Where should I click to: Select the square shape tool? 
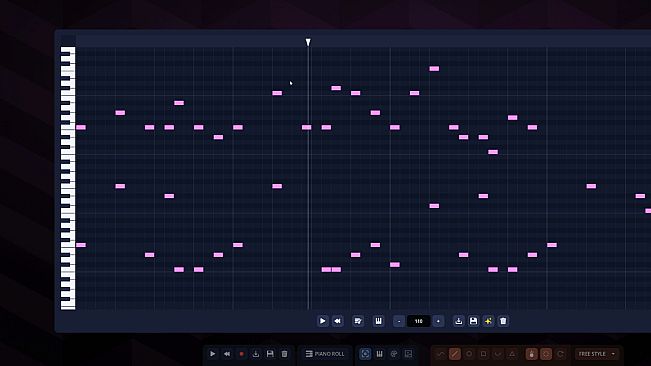[483, 354]
